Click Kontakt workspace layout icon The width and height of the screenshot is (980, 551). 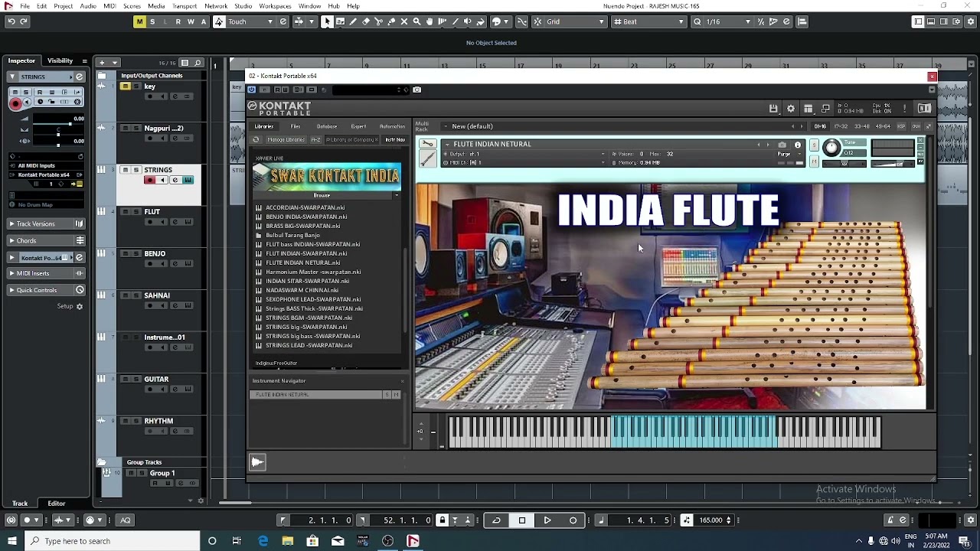pos(808,109)
